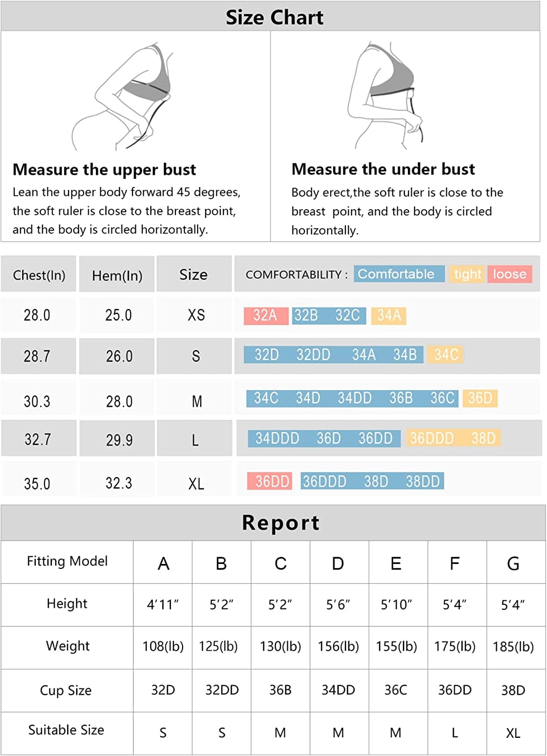Image resolution: width=547 pixels, height=756 pixels.
Task: Click the 34DD cell in Cup Size row
Action: (338, 690)
